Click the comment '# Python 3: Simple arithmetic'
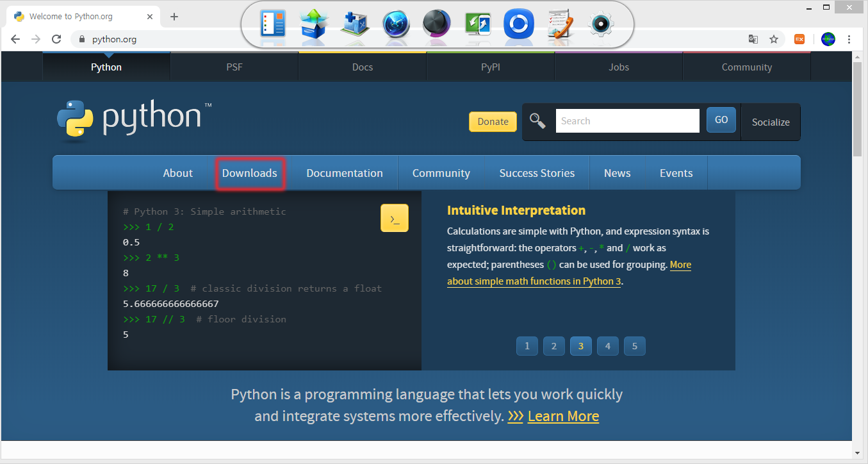Screen dimensions: 868x464 click(x=204, y=211)
